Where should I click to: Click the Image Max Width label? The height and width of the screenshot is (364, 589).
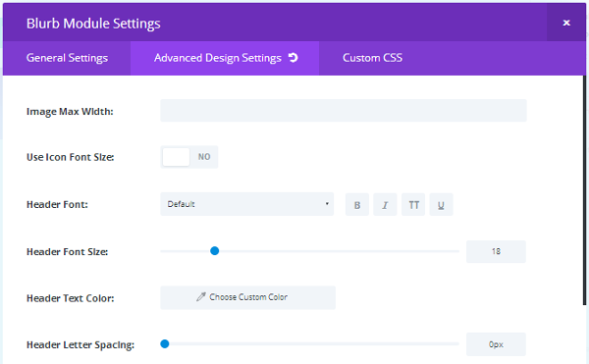click(70, 112)
